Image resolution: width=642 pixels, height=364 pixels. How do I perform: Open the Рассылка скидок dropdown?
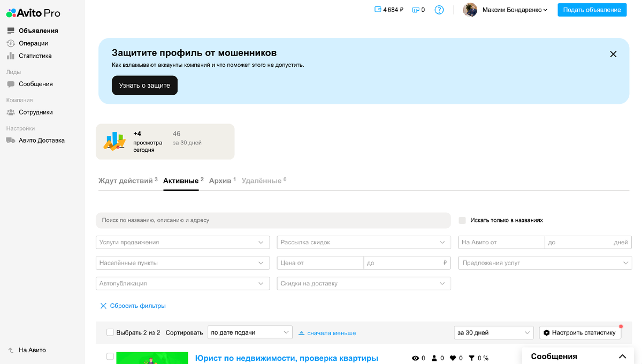tap(364, 242)
